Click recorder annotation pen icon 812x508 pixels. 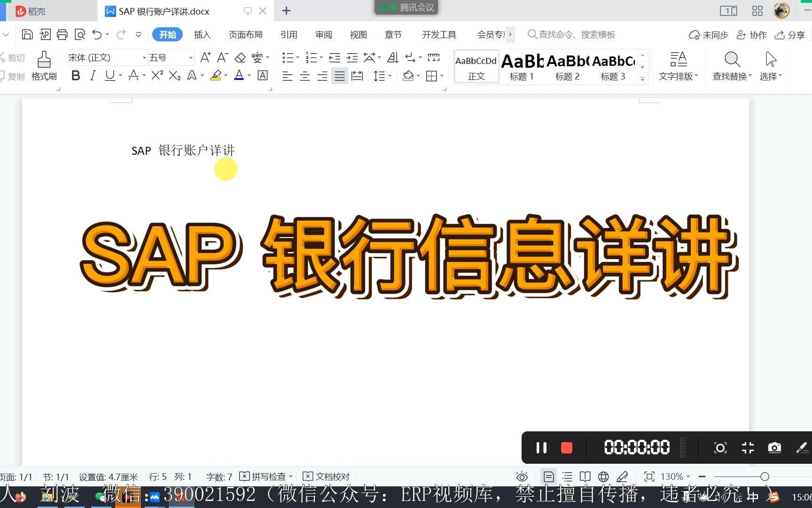802,447
